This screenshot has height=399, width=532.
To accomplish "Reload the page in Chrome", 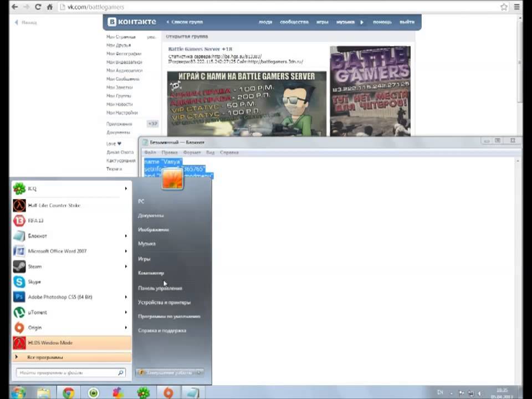I will pos(38,7).
